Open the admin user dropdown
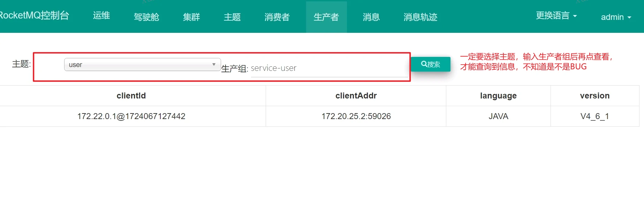Screen dimensions: 644x213 pyautogui.click(x=616, y=17)
